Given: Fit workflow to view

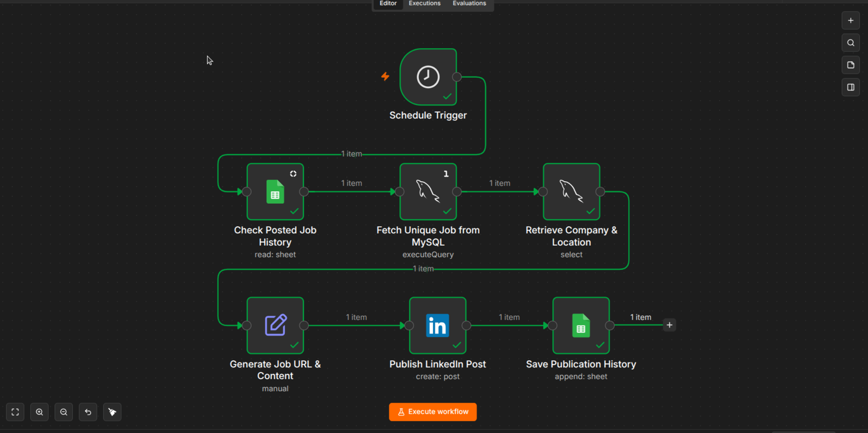Looking at the screenshot, I should point(15,412).
